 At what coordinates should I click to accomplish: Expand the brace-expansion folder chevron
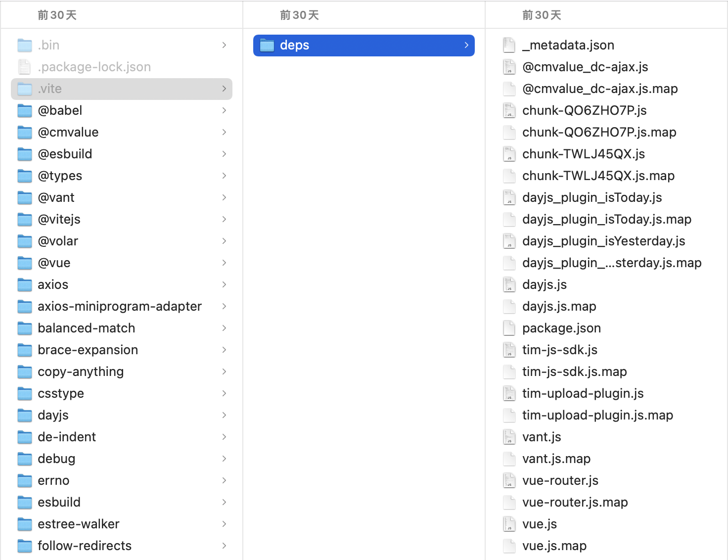[x=225, y=350]
